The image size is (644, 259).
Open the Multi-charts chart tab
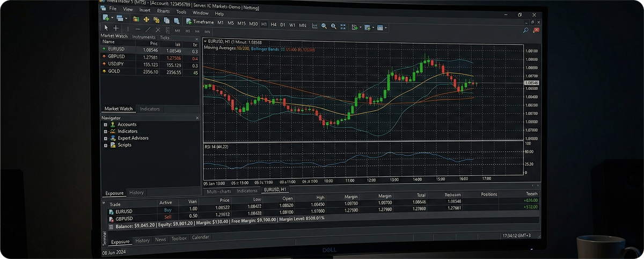click(218, 190)
